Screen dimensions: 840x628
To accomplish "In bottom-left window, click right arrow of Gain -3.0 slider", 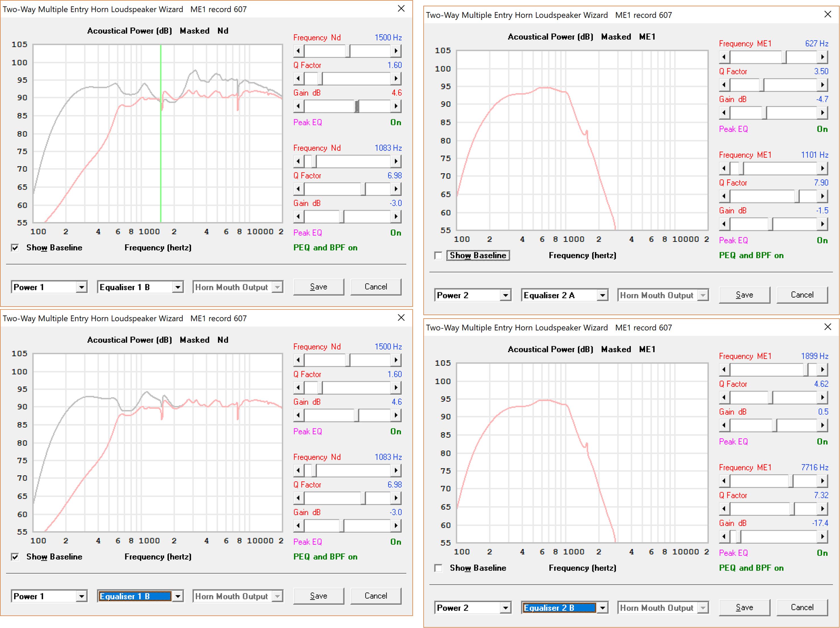I will (396, 526).
